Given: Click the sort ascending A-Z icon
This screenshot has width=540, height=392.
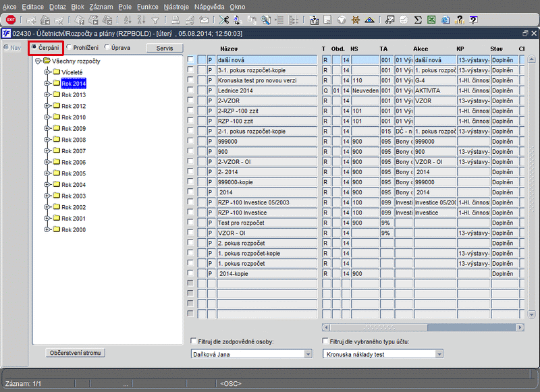Looking at the screenshot, I should 128,20.
